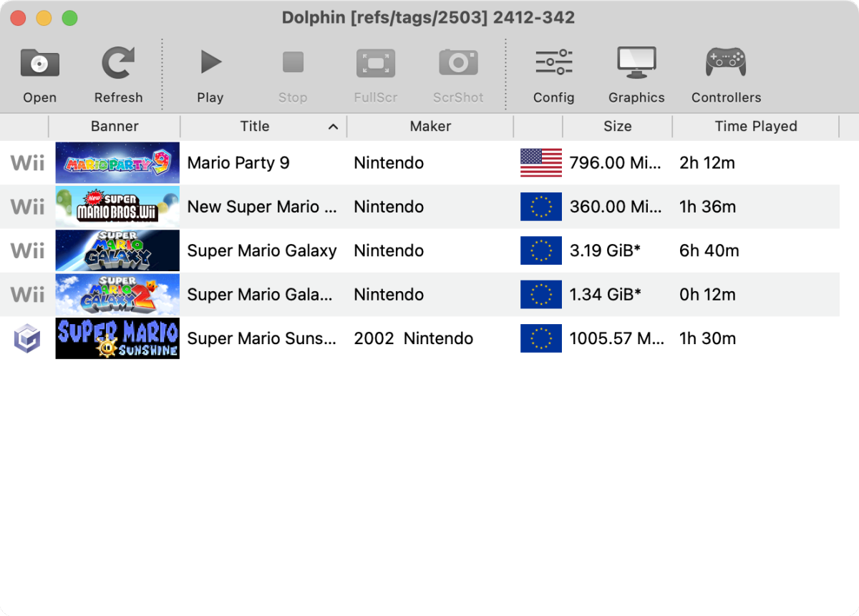Screen dimensions: 859x616
Task: Click EU flag for Super Mario Sunshine
Action: tap(541, 338)
